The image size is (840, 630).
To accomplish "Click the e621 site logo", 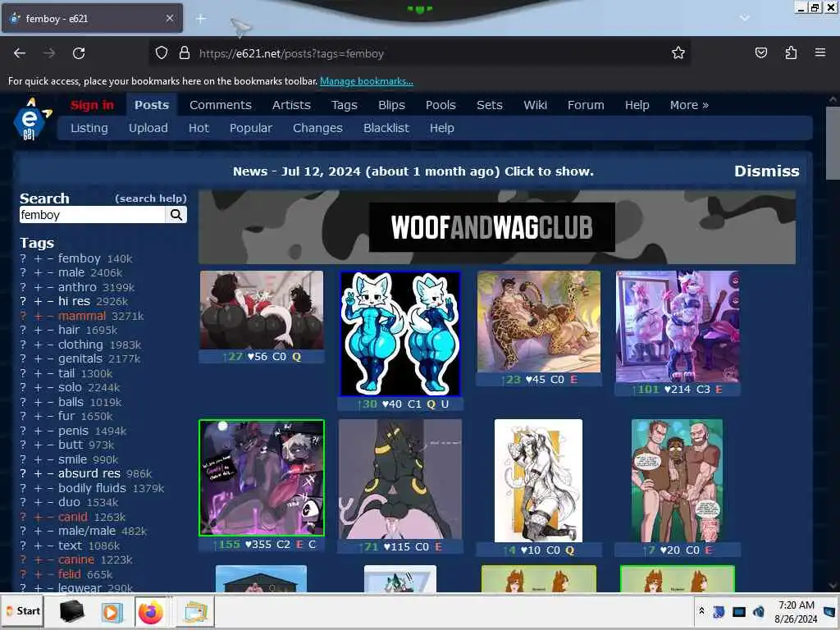I will (x=32, y=119).
